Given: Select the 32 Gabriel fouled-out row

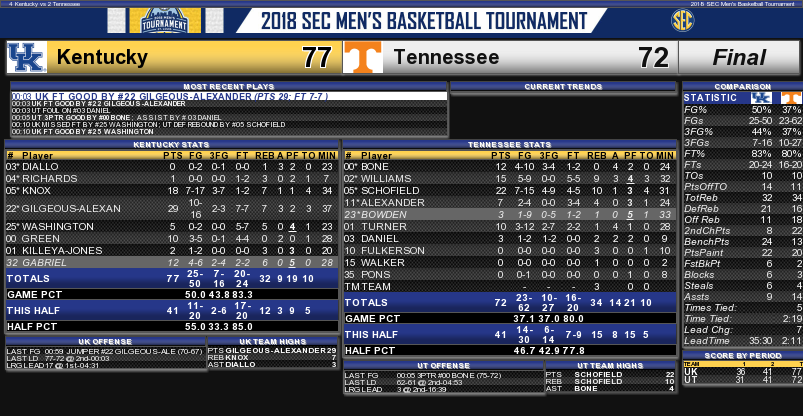Looking at the screenshot, I should 172,262.
